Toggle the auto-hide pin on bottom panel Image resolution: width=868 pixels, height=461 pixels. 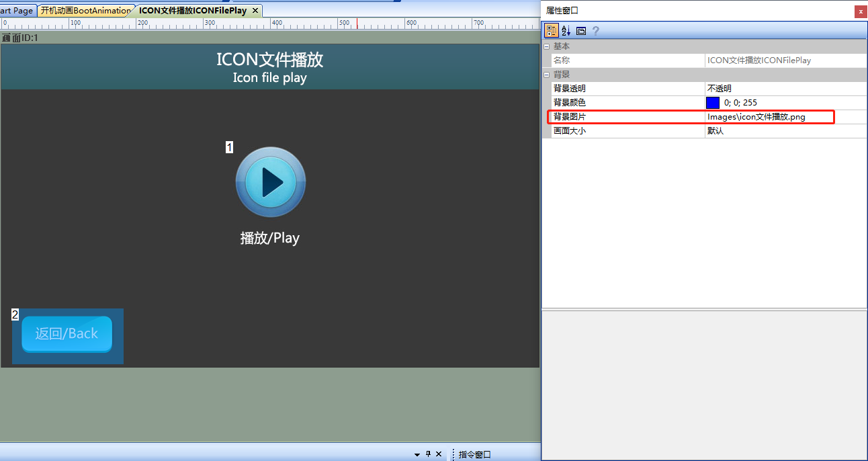pos(428,454)
